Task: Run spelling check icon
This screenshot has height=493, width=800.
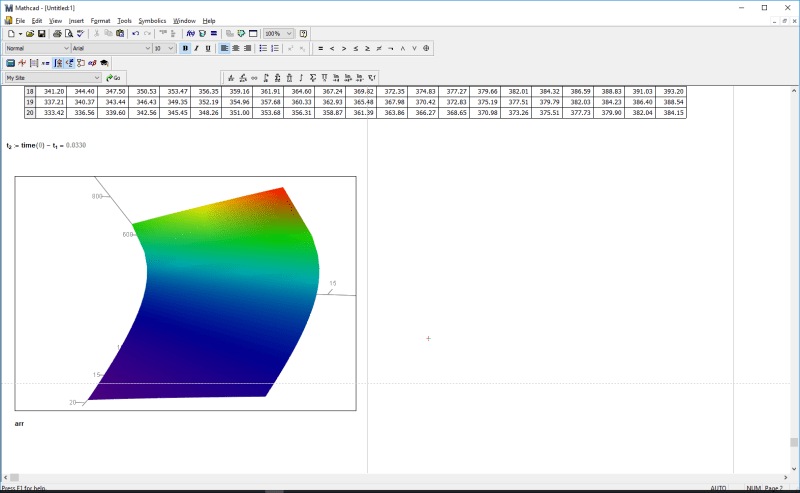Action: 81,34
